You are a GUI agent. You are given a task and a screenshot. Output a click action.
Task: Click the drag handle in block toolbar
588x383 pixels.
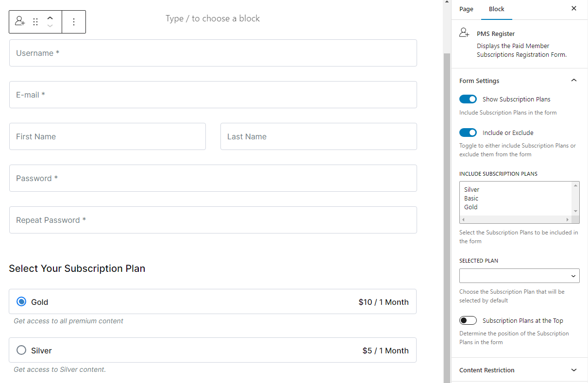tap(35, 22)
